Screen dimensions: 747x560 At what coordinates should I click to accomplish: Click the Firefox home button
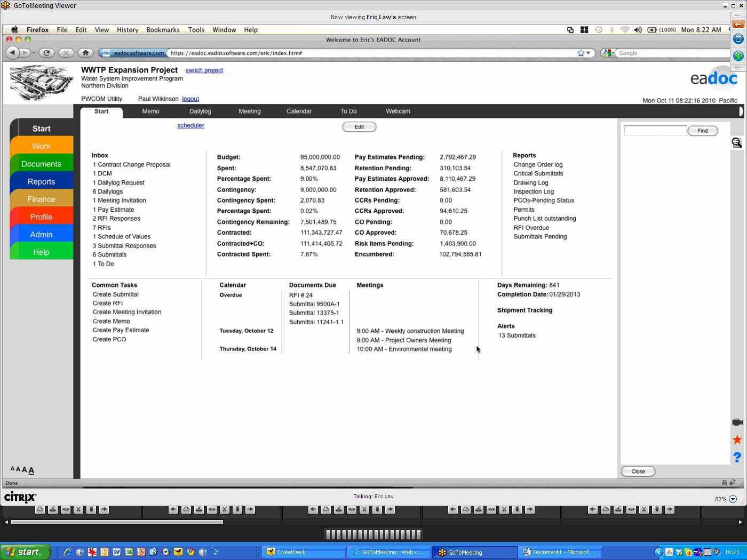pos(85,53)
